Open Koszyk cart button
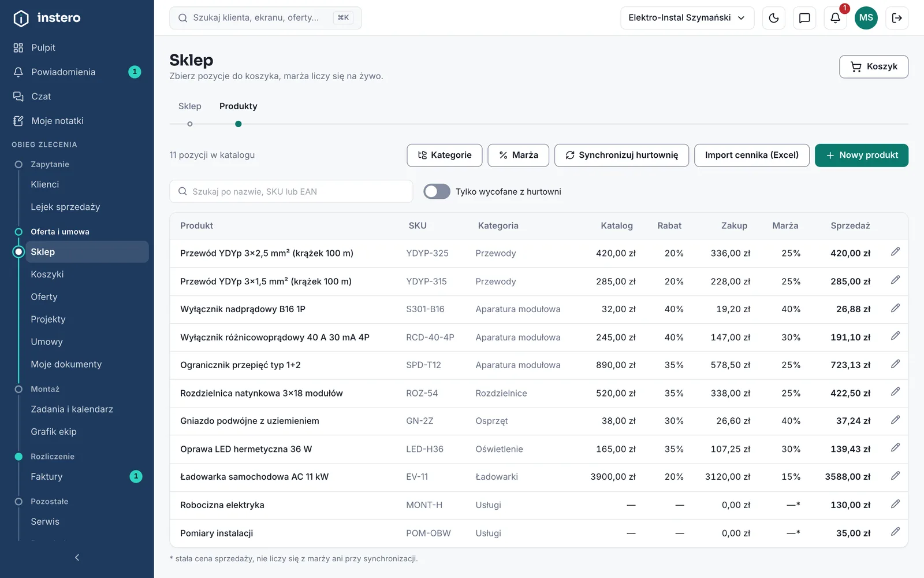 pos(873,67)
